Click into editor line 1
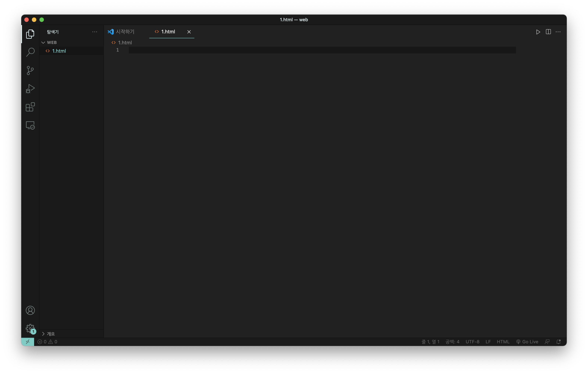588x374 pixels. tap(317, 50)
